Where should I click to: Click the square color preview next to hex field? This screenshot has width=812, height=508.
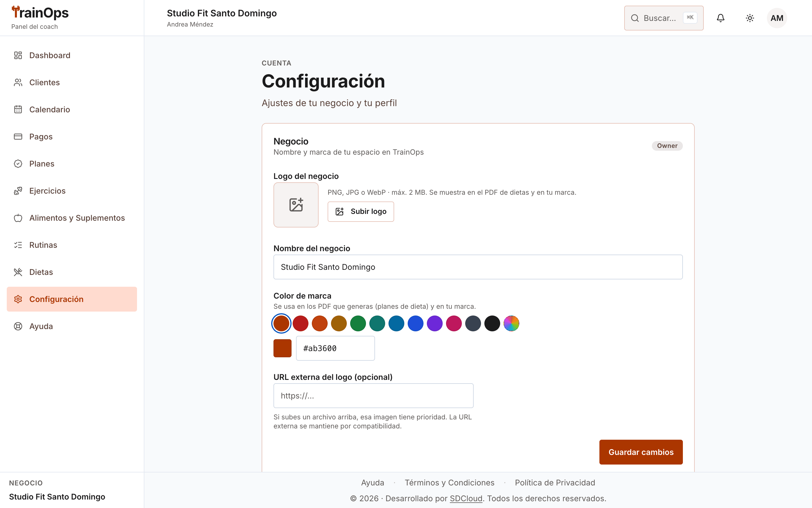(283, 348)
